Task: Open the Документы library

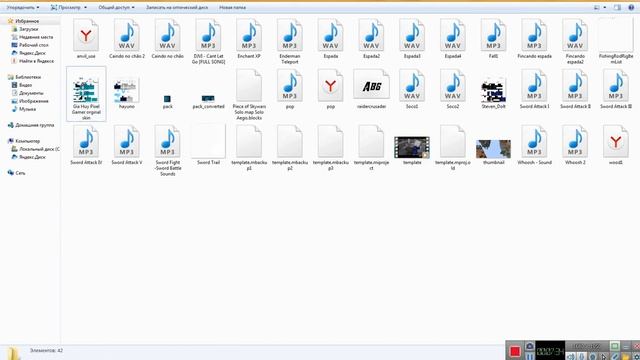Action: point(31,93)
